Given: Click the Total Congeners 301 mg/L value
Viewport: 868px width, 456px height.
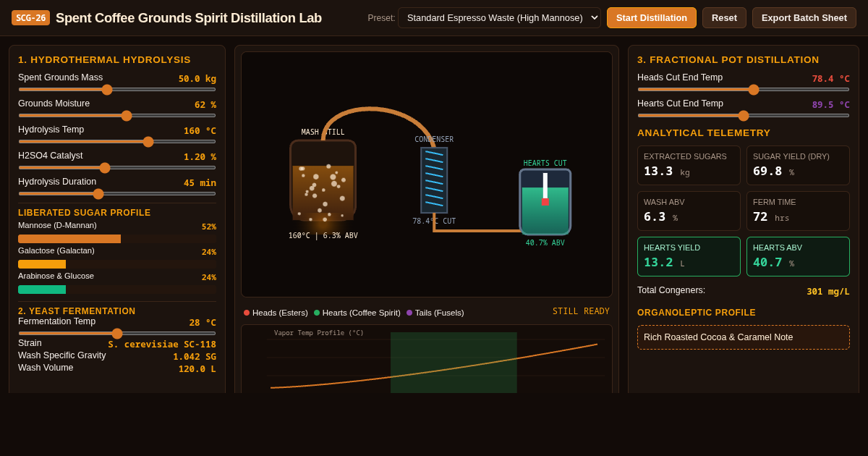Looking at the screenshot, I should click(828, 292).
